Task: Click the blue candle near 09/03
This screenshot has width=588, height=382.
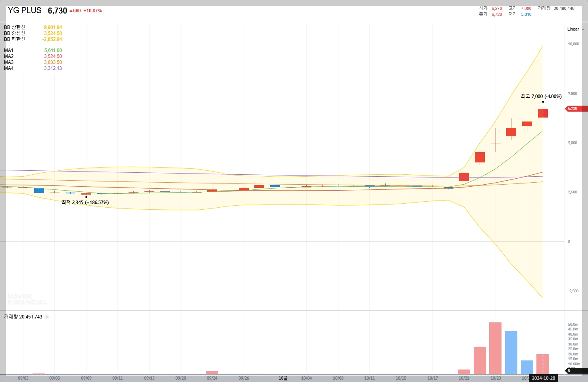Action: [x=39, y=191]
